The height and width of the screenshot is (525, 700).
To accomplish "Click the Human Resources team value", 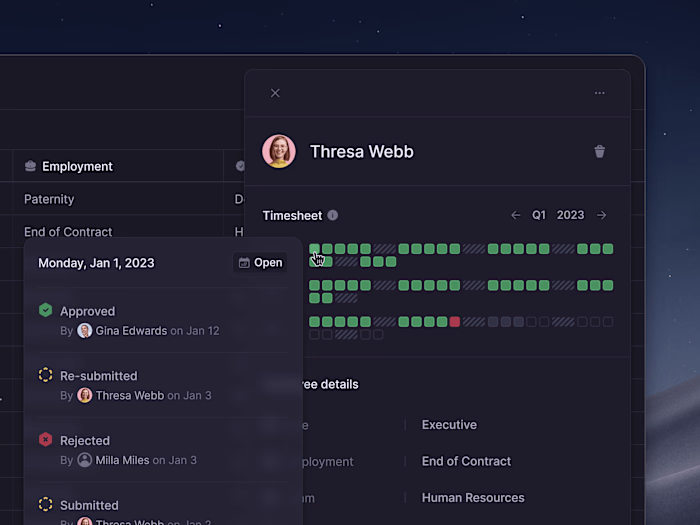I will pyautogui.click(x=473, y=498).
